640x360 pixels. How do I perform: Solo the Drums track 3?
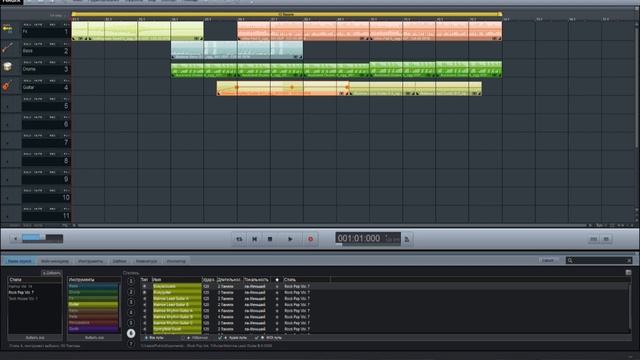point(27,62)
